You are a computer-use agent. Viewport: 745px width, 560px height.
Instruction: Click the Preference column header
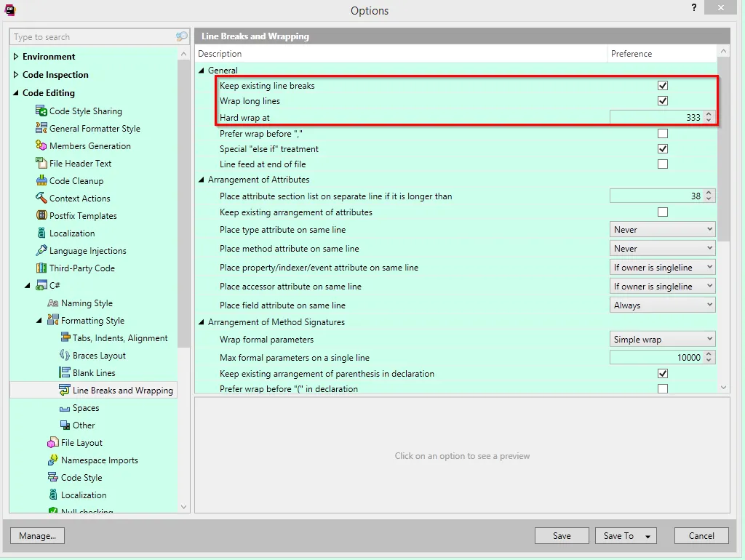point(662,54)
